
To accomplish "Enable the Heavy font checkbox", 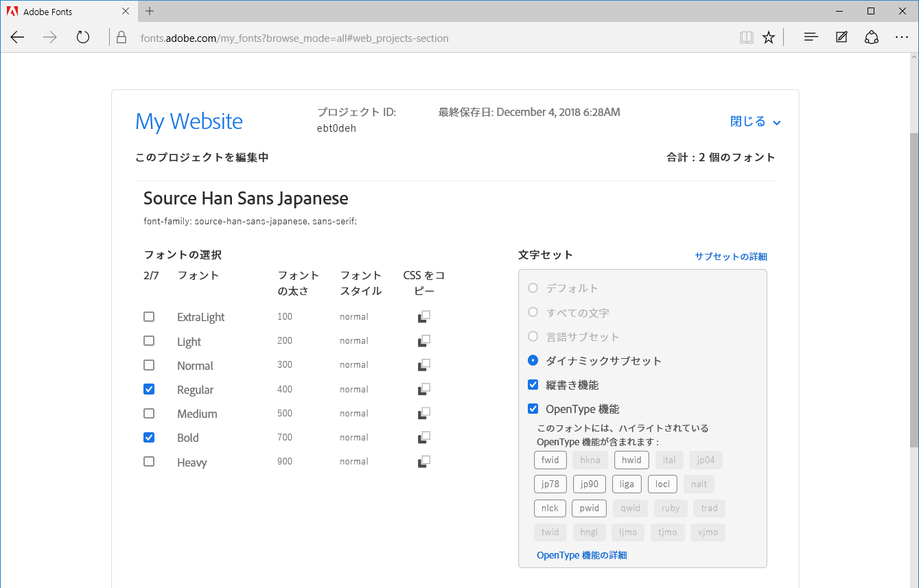I will click(x=149, y=462).
